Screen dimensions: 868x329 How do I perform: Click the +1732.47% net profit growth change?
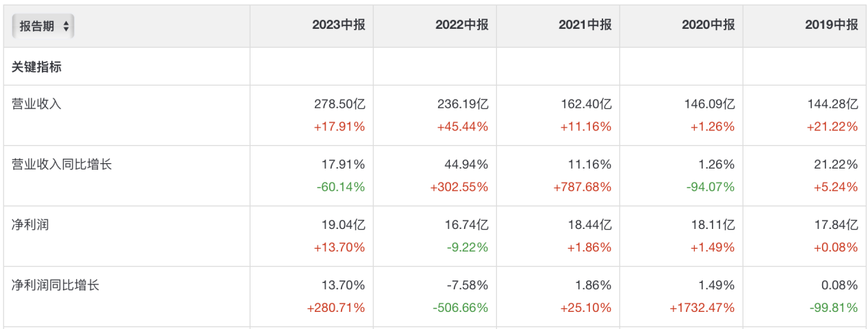coord(702,308)
